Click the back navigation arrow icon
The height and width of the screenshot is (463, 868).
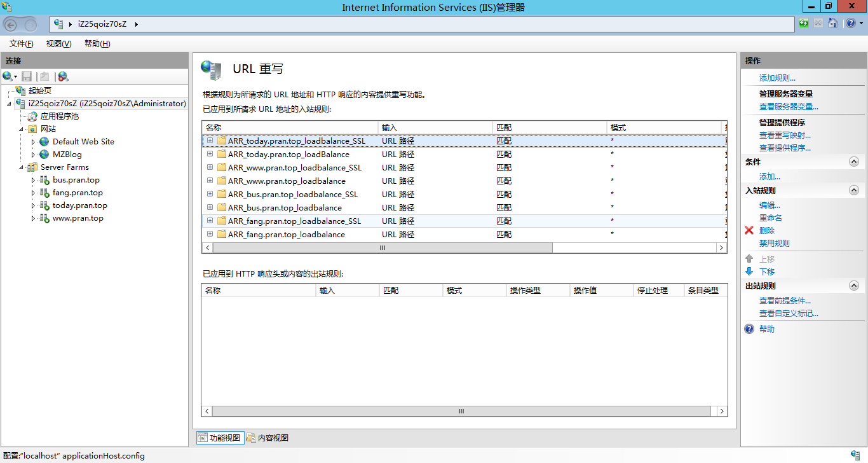tap(11, 24)
